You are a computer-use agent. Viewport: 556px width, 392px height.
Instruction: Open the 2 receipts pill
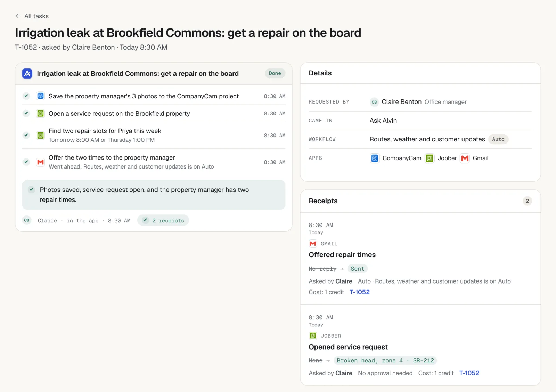[x=163, y=220]
